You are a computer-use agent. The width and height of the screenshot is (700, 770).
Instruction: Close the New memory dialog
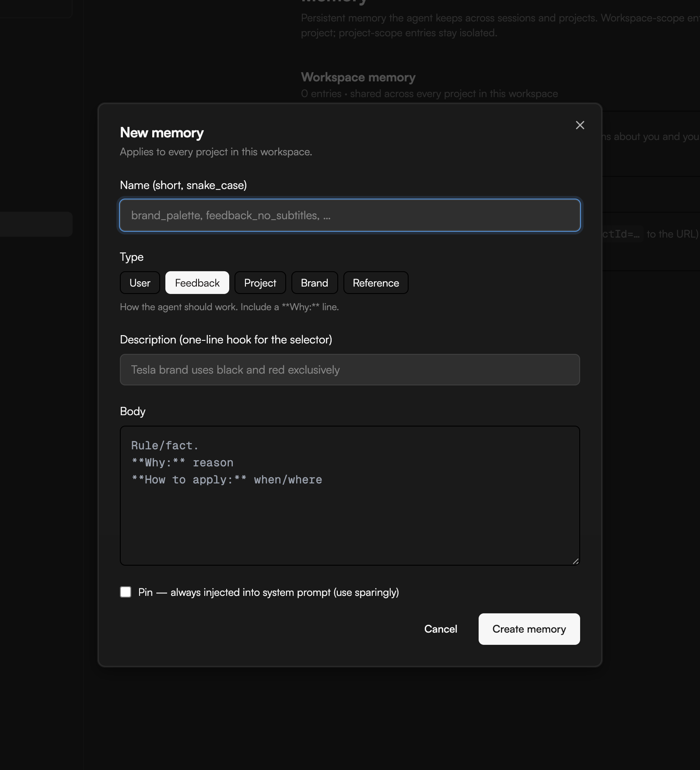tap(580, 125)
